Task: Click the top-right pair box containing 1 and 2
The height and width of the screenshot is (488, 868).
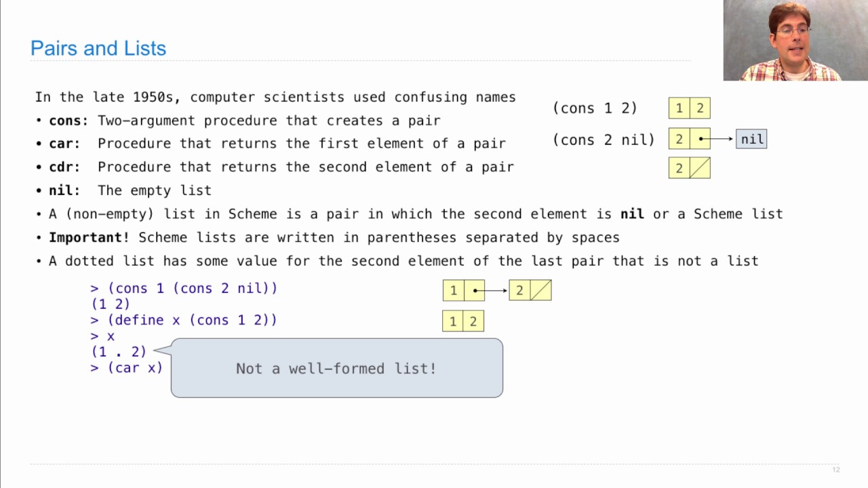Action: [689, 108]
